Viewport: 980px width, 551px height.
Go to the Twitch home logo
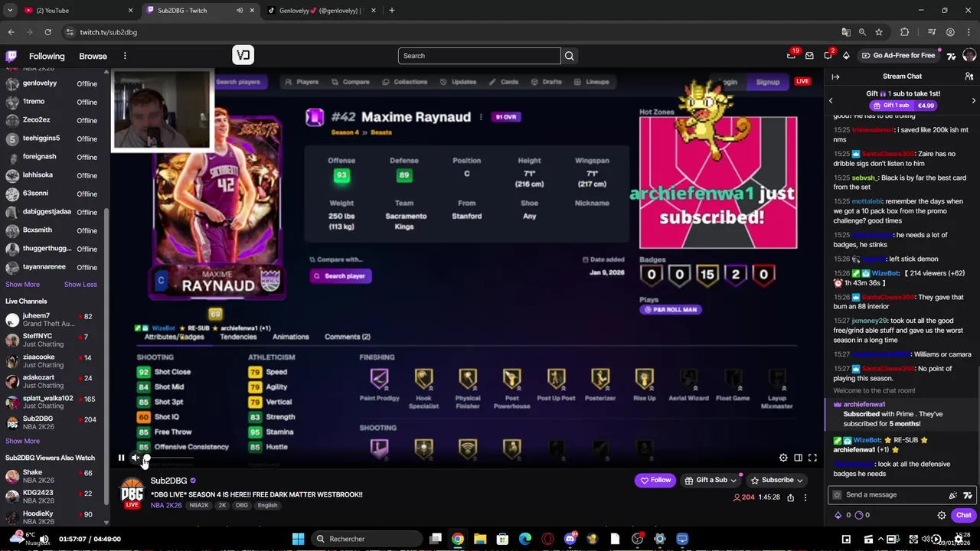(11, 56)
